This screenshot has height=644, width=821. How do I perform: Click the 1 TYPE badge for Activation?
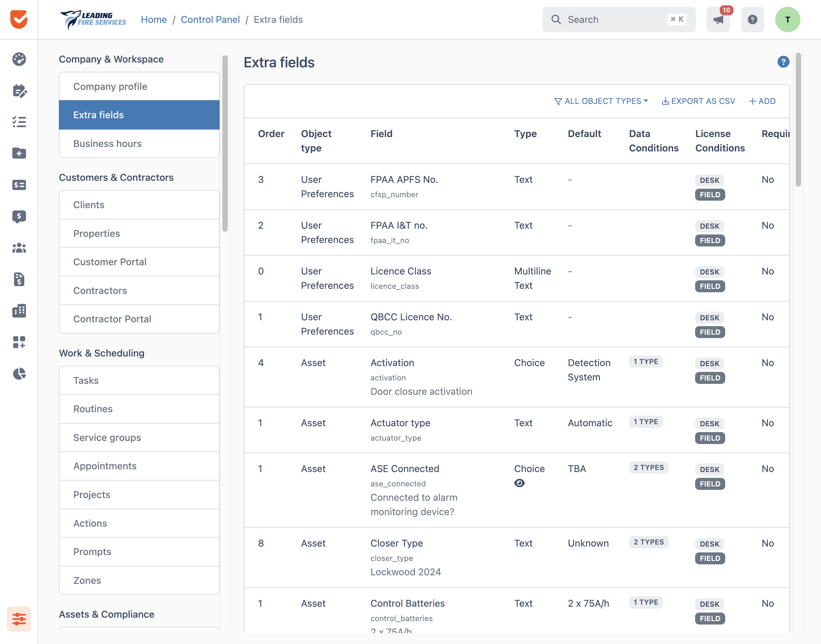coord(646,362)
